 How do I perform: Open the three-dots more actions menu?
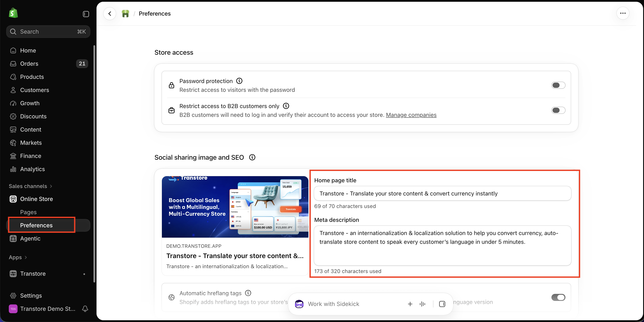coord(623,13)
